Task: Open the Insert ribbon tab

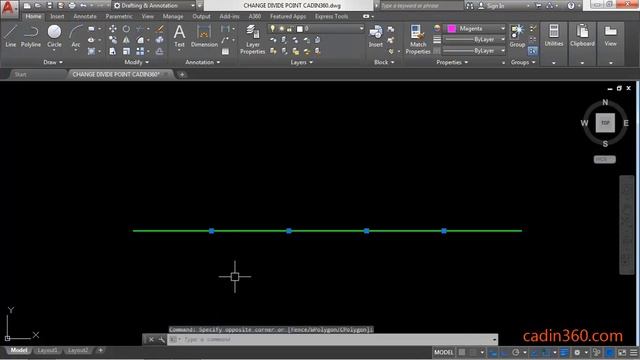Action: [x=57, y=16]
